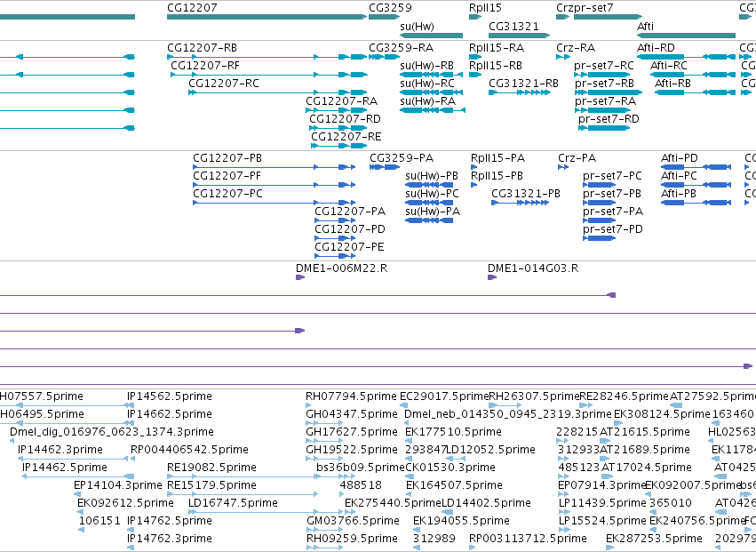Click protein CG3259-PA label
Viewport: 756px width, 552px height.
point(402,158)
